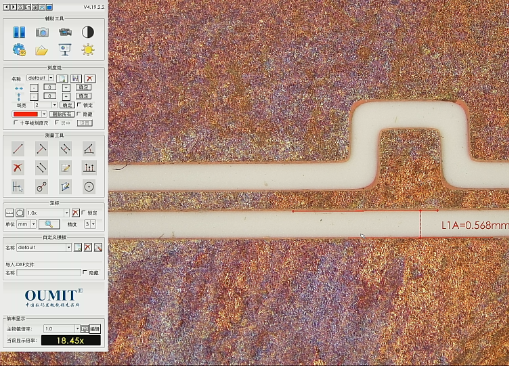Viewport: 509px width, 366px height.
Task: Open the objective magnification dropdown showing 1.0
Action: tap(77, 329)
